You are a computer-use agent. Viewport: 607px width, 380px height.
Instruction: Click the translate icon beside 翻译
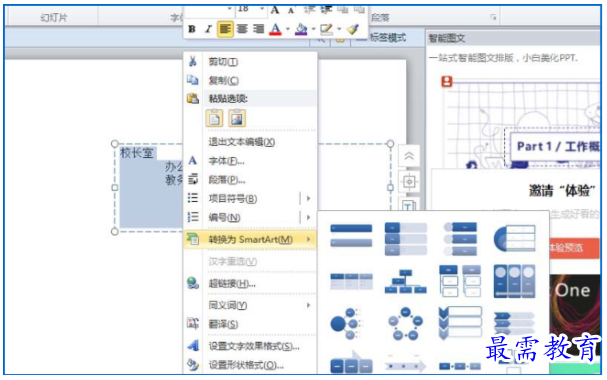pyautogui.click(x=193, y=324)
